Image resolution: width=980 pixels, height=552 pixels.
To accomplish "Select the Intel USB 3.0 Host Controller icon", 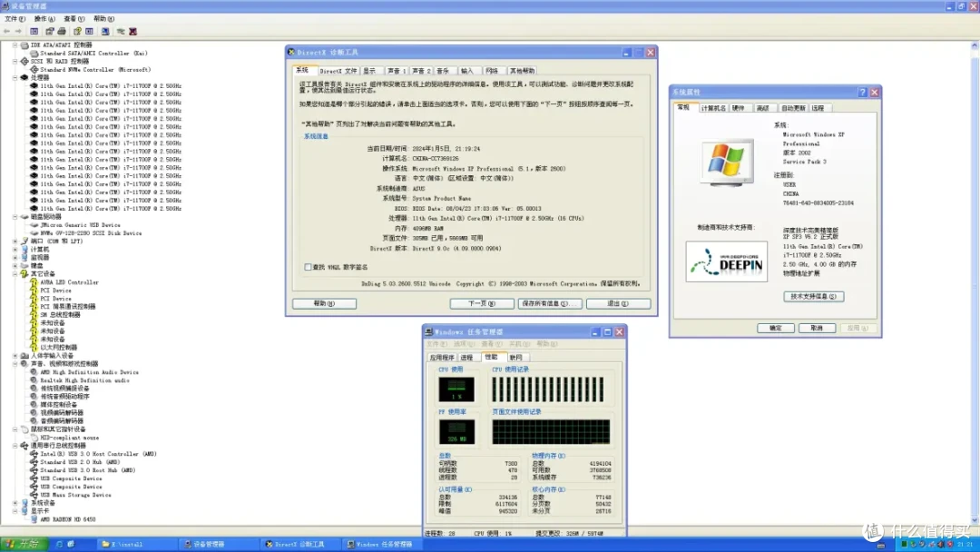I will (34, 454).
